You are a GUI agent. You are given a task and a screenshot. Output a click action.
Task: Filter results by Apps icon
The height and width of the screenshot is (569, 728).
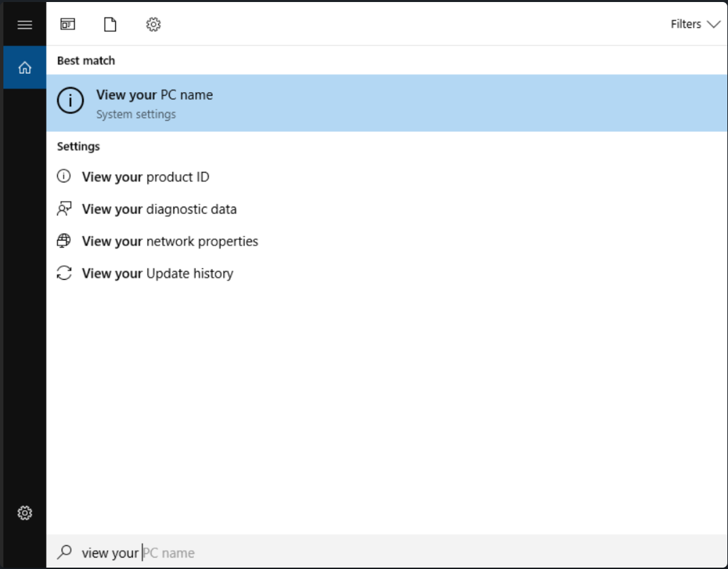tap(68, 24)
